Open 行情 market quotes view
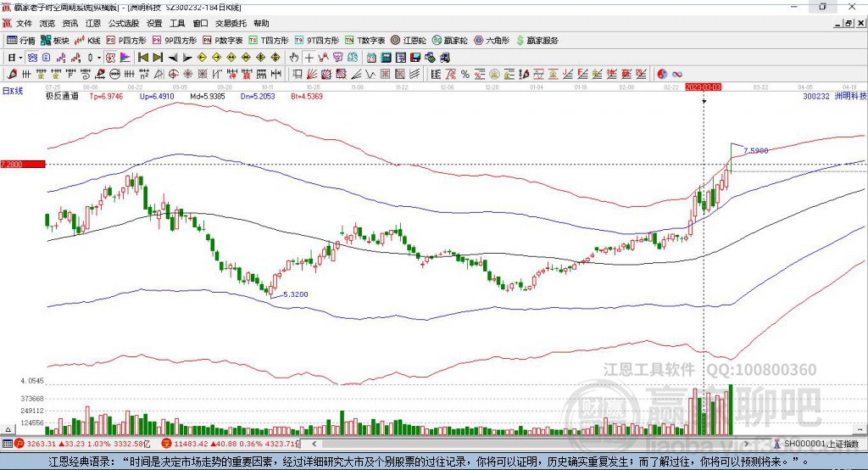Screen dimensions: 868x470 [21, 41]
